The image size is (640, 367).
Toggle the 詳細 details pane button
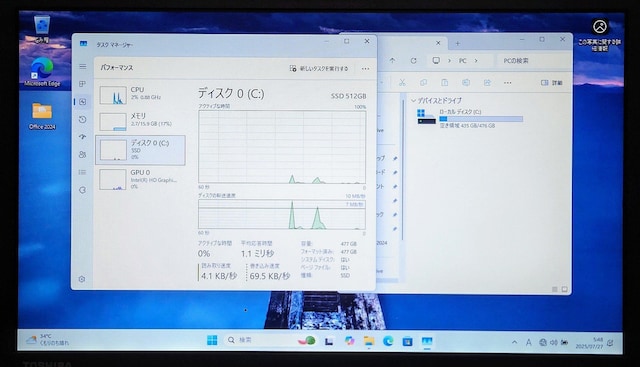tap(552, 82)
